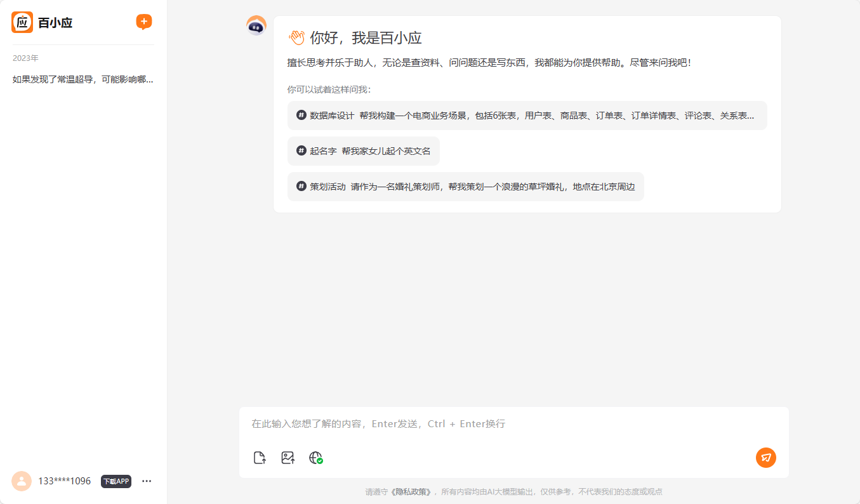The image size is (860, 504).
Task: Click the file upload icon
Action: click(259, 457)
